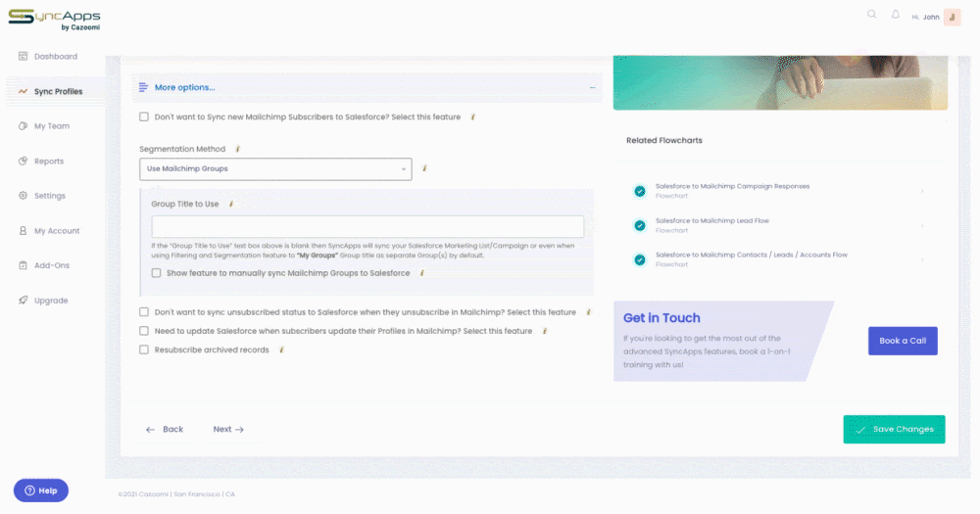This screenshot has height=514, width=980.
Task: Check Show feature to manually sync Groups
Action: coord(156,273)
